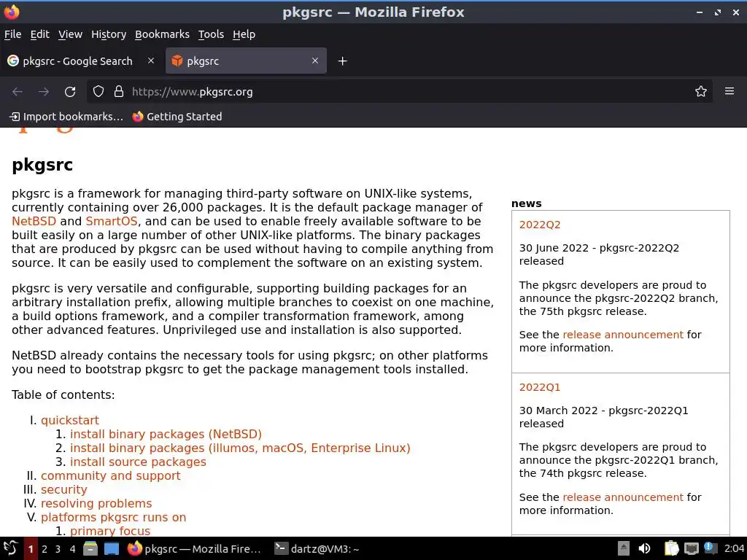Click the show desktop taskbar icon
Screen dimensions: 747x560
[x=112, y=548]
